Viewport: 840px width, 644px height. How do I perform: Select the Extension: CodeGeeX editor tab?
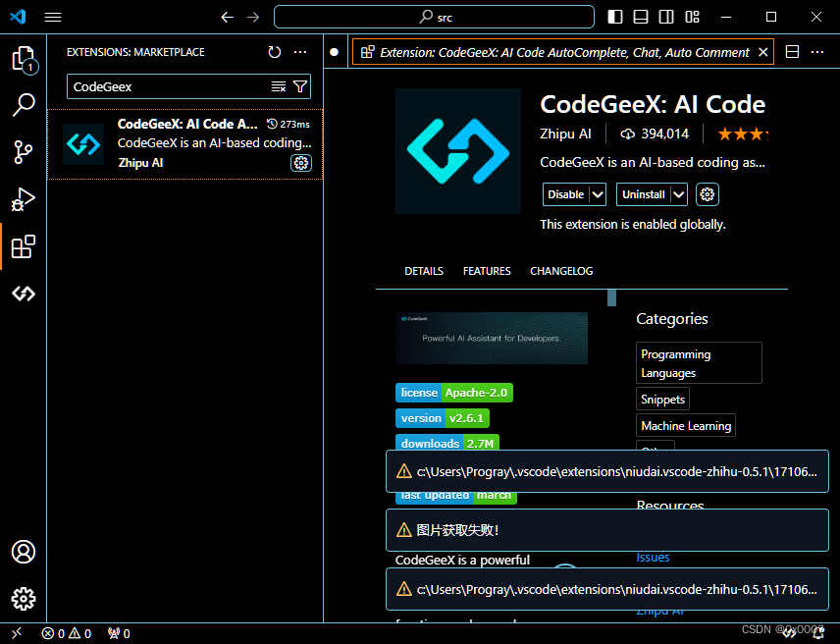(x=563, y=52)
